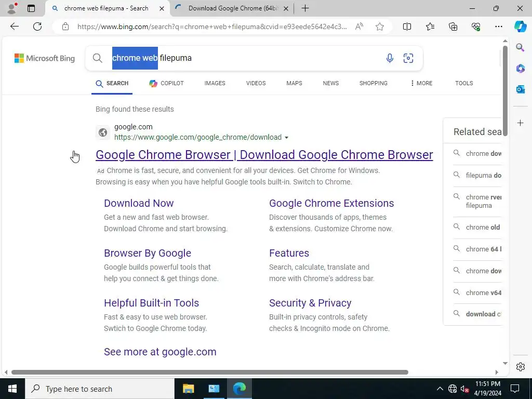
Task: Open sidebar settings gear icon
Action: 520,367
